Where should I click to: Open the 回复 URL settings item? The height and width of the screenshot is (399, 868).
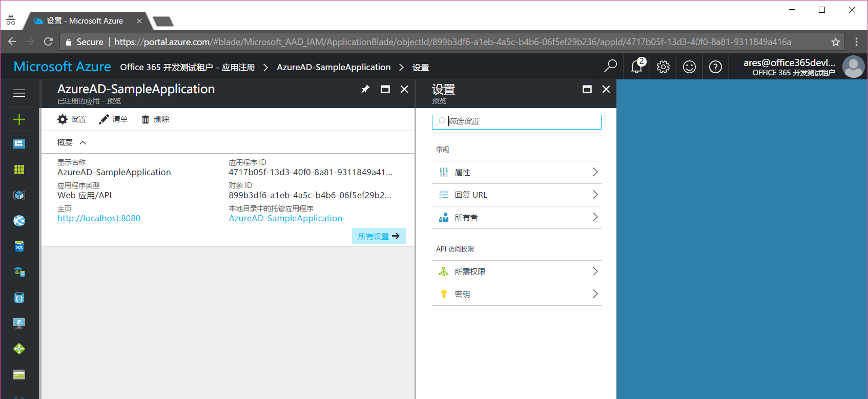click(516, 195)
